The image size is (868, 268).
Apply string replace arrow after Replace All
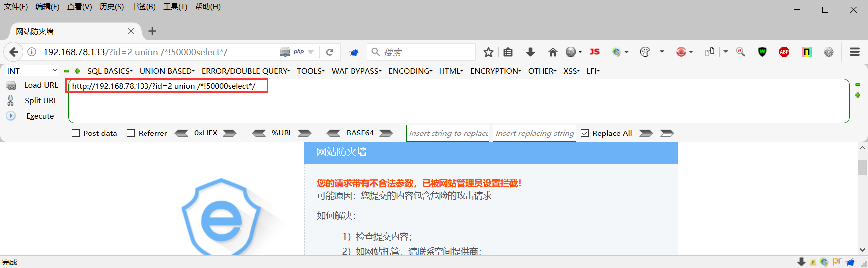[646, 133]
